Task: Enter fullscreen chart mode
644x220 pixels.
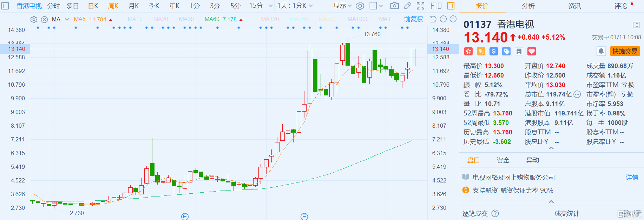Action: pyautogui.click(x=420, y=6)
